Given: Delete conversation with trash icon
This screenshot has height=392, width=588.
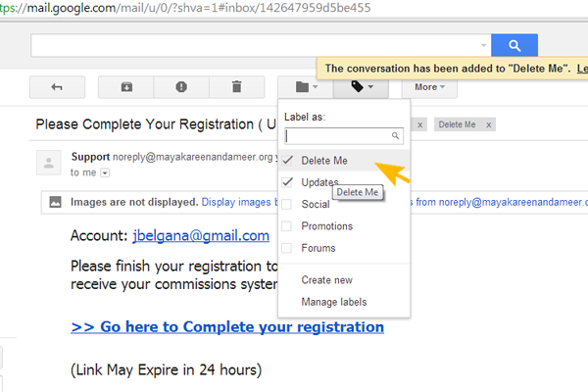Looking at the screenshot, I should 235,87.
